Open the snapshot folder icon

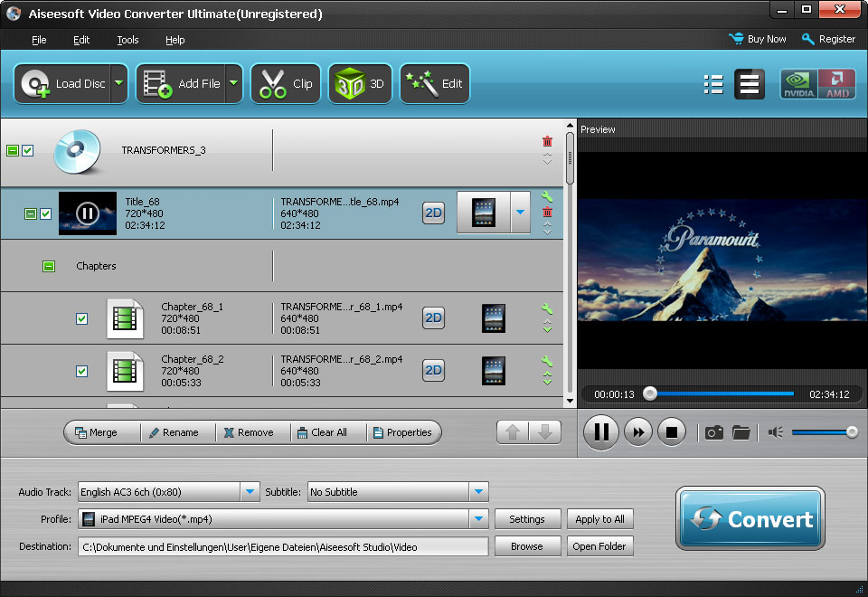pyautogui.click(x=741, y=432)
